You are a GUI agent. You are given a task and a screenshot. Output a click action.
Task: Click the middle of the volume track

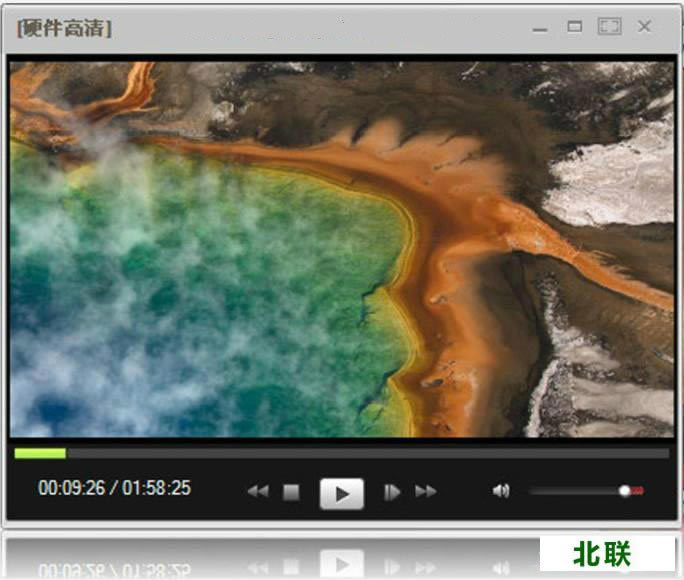pyautogui.click(x=580, y=491)
